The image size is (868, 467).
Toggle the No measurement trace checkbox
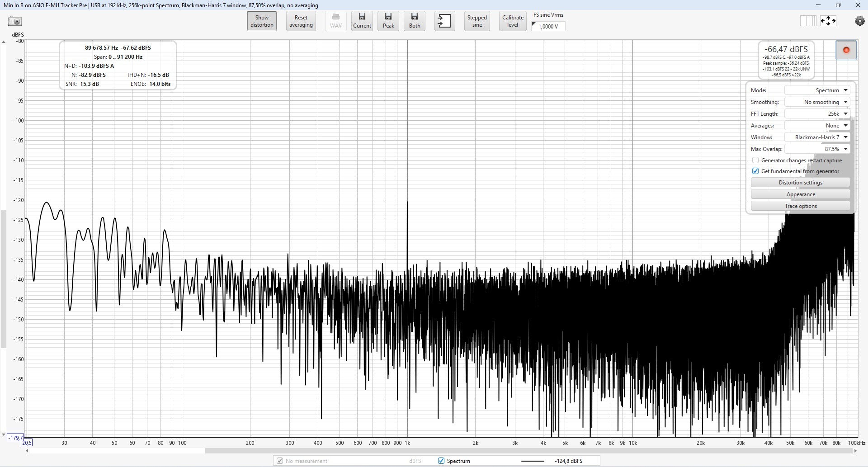click(x=280, y=461)
